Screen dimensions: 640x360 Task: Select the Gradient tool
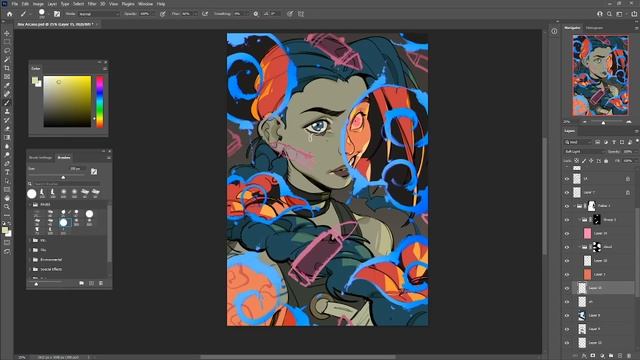pyautogui.click(x=7, y=138)
